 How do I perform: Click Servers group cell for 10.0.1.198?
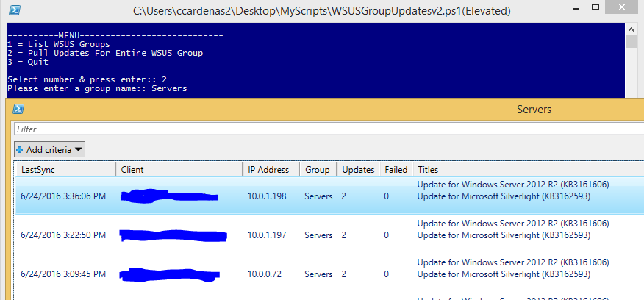[318, 196]
